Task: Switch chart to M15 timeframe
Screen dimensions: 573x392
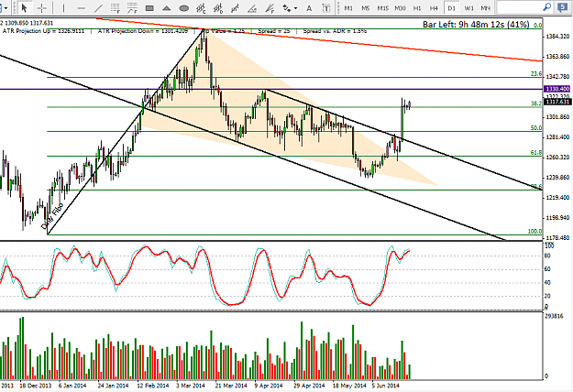Action: 382,7
